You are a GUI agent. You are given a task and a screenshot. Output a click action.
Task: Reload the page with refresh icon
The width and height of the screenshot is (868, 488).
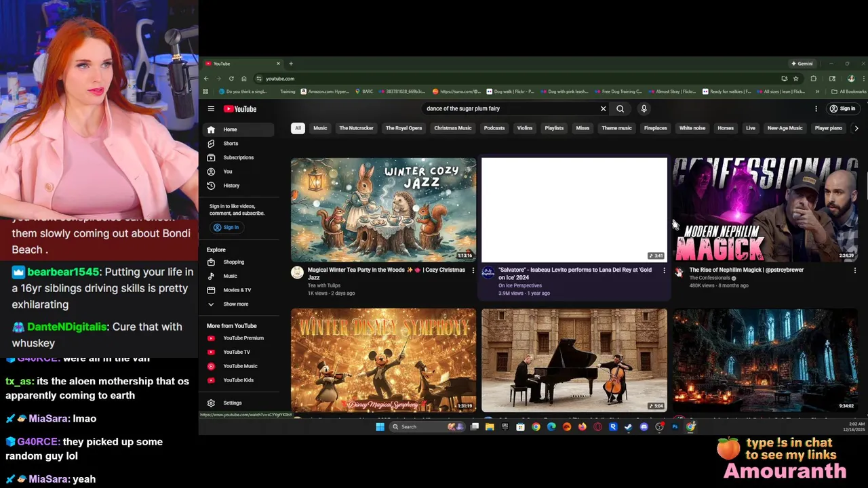coord(231,79)
